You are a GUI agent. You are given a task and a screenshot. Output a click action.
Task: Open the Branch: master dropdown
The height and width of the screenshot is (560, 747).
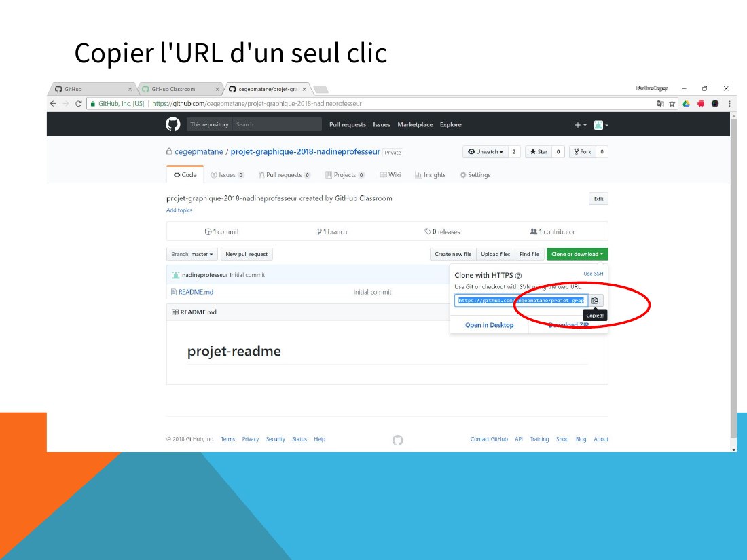[x=192, y=255]
